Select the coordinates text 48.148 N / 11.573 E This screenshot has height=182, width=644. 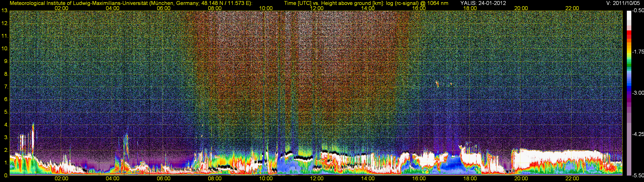[x=225, y=3]
